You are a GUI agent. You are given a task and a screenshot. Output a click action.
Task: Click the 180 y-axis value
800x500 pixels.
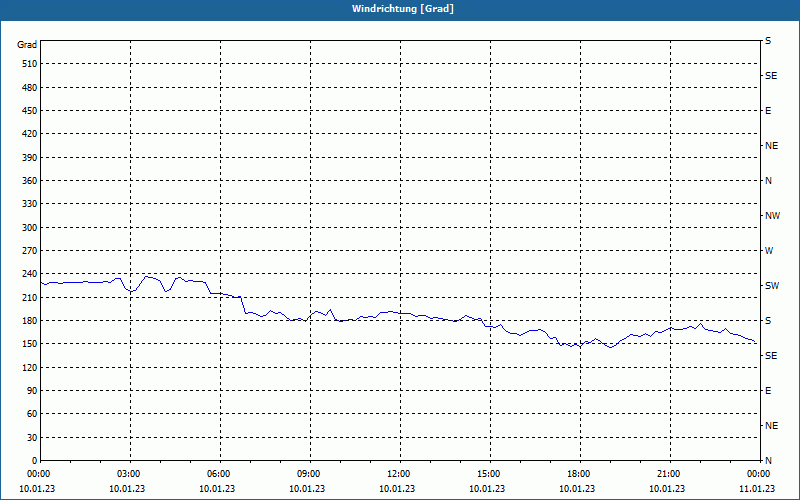30,321
